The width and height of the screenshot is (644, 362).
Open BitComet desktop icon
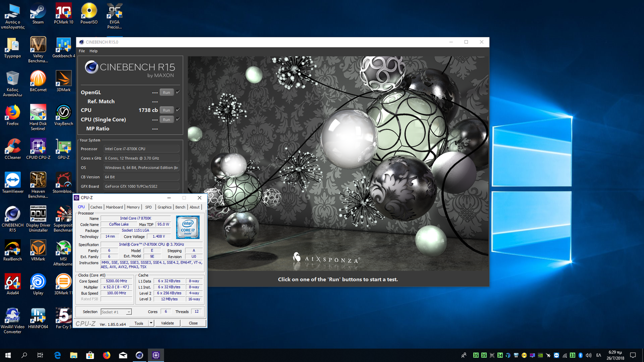(x=38, y=81)
